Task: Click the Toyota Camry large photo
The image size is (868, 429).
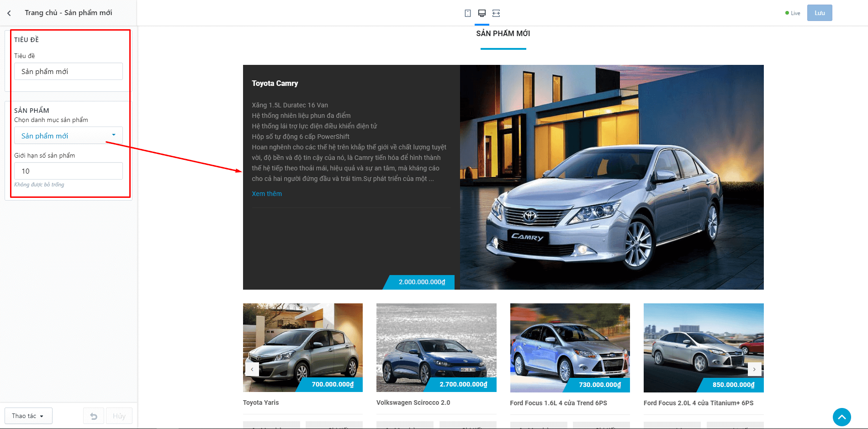Action: coord(612,177)
